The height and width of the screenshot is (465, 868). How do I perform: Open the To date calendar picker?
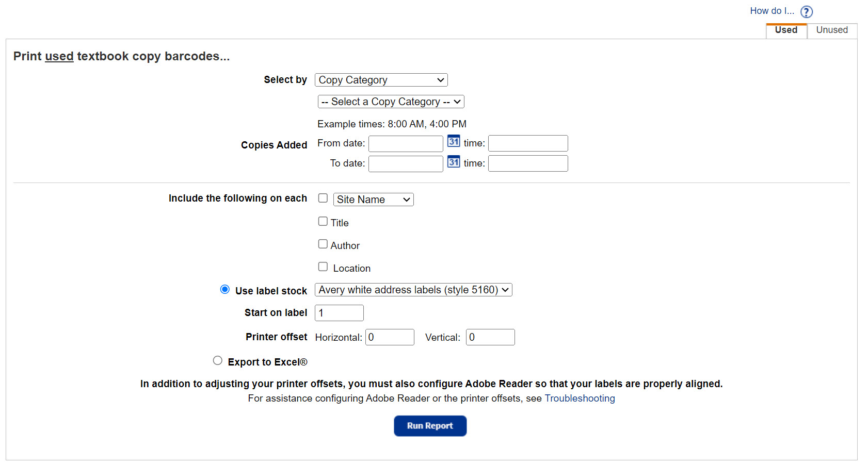pyautogui.click(x=454, y=162)
